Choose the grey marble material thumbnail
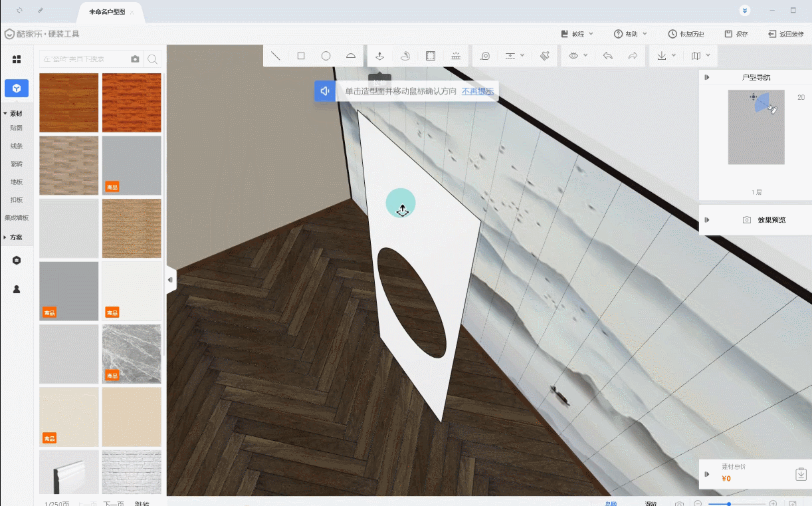Viewport: 812px width, 506px height. tap(132, 354)
